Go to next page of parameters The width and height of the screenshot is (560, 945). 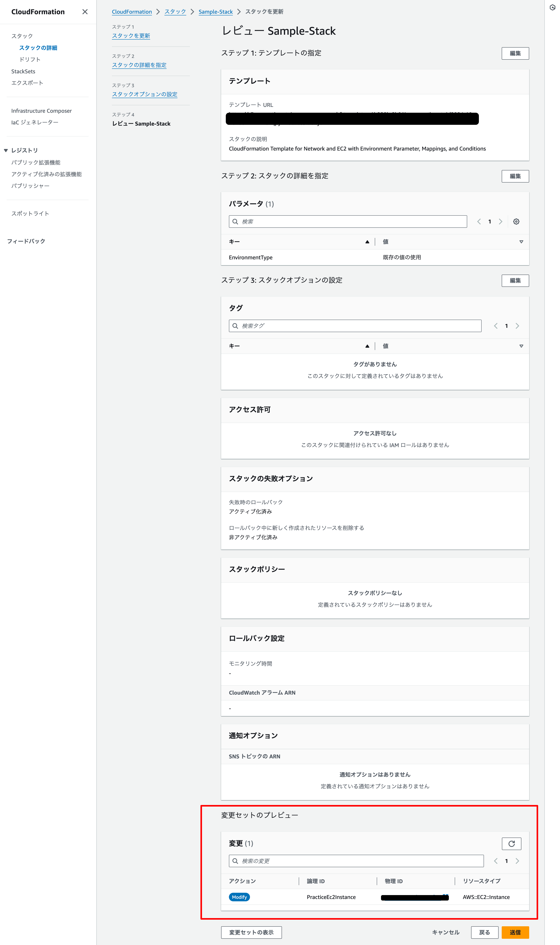tap(501, 222)
